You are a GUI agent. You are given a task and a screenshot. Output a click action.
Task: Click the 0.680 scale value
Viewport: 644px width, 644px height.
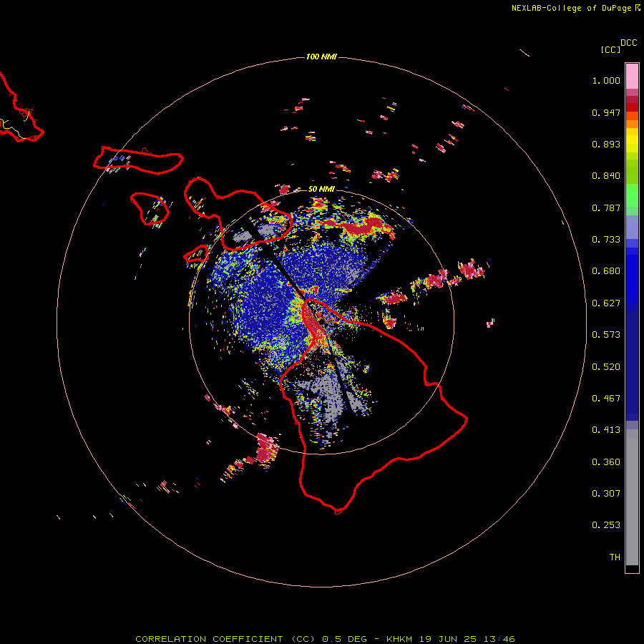pos(606,271)
